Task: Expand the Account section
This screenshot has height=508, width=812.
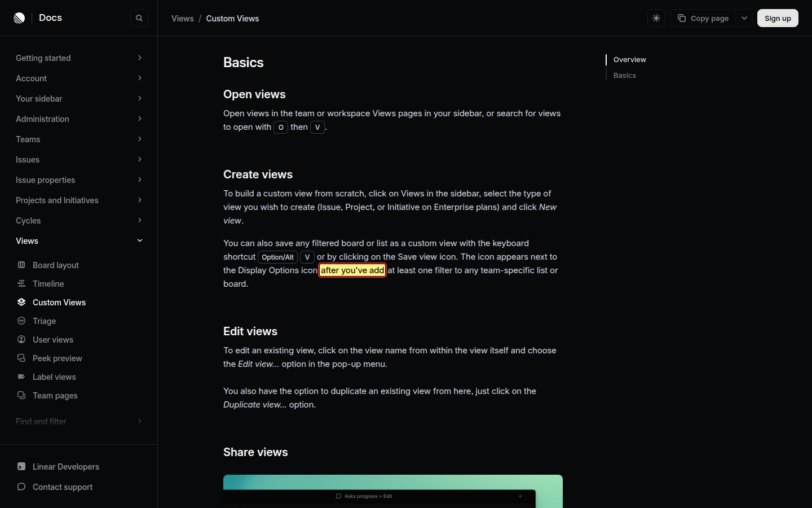Action: point(79,78)
